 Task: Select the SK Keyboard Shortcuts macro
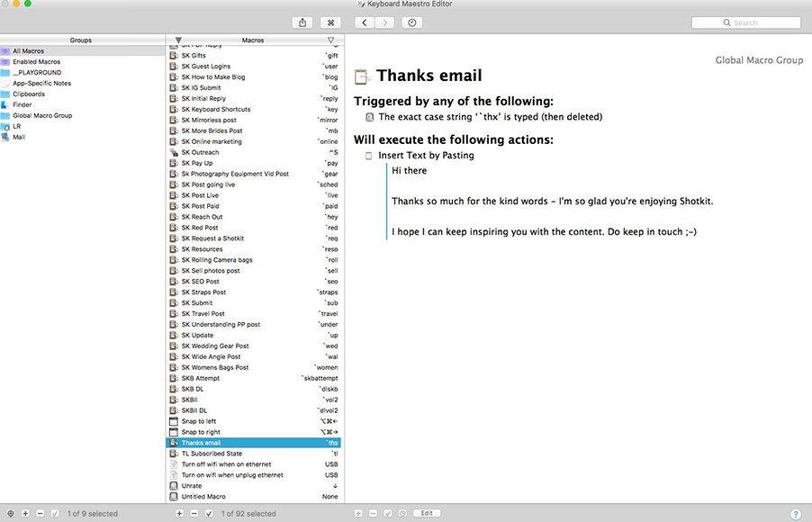coord(254,109)
